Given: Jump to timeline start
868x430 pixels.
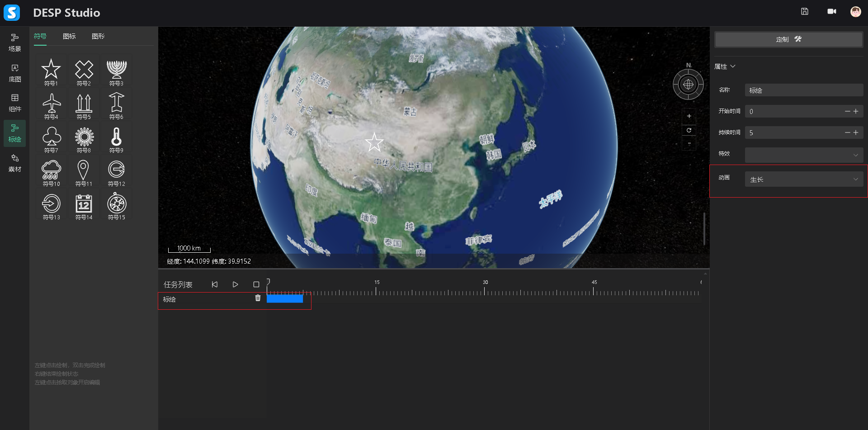Looking at the screenshot, I should tap(215, 284).
